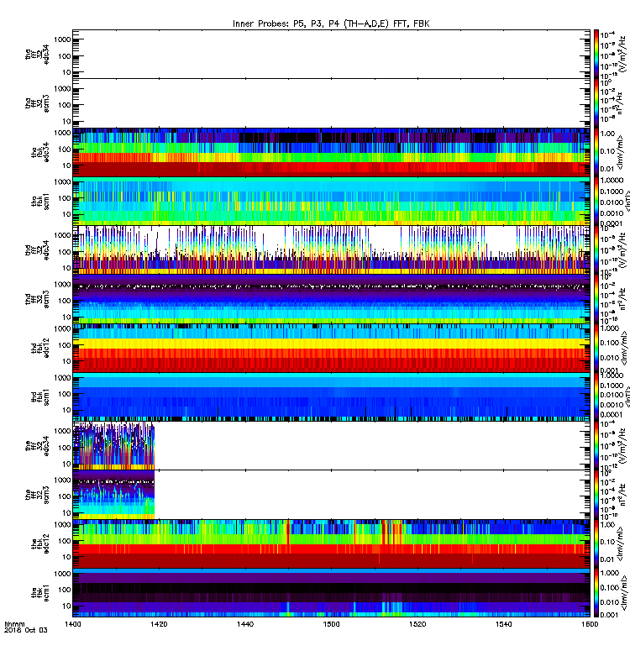
Task: Click the the fff edc34 spectrogram data block
Action: [x=113, y=446]
